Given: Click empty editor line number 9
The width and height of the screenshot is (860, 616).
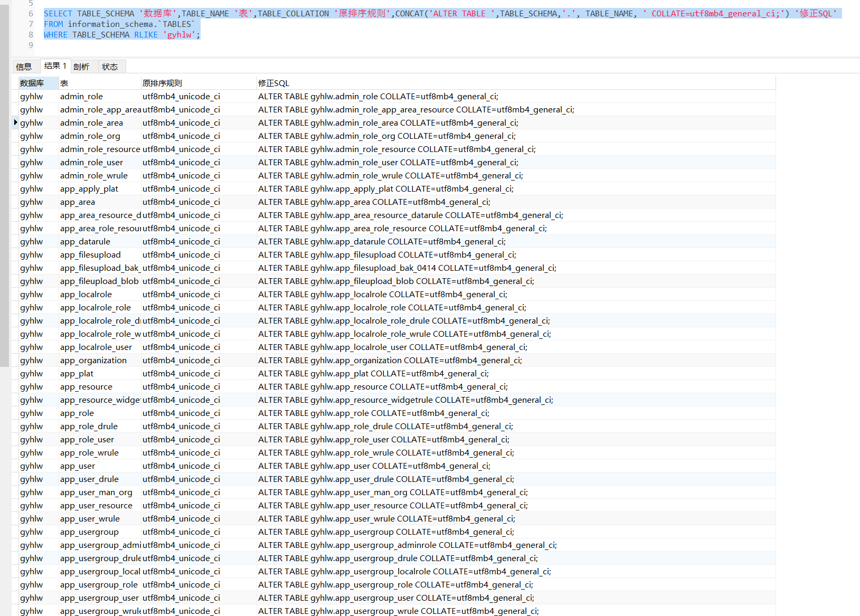Looking at the screenshot, I should [31, 45].
